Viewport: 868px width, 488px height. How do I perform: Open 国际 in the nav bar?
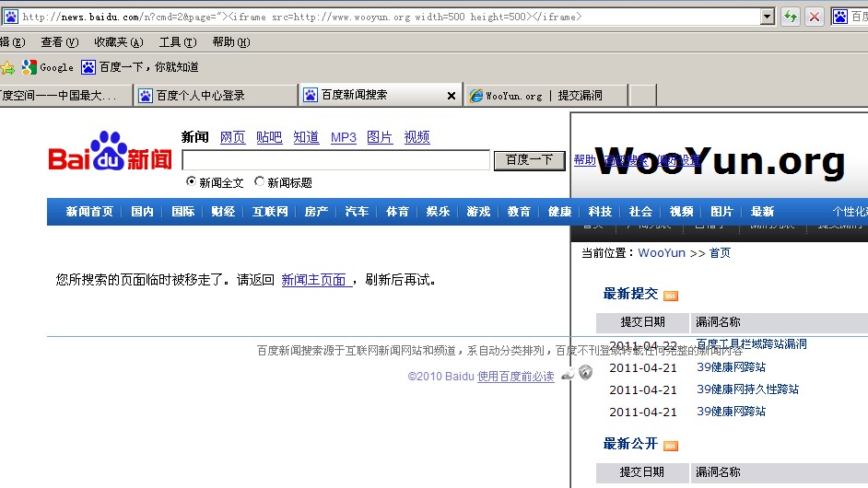click(x=182, y=212)
